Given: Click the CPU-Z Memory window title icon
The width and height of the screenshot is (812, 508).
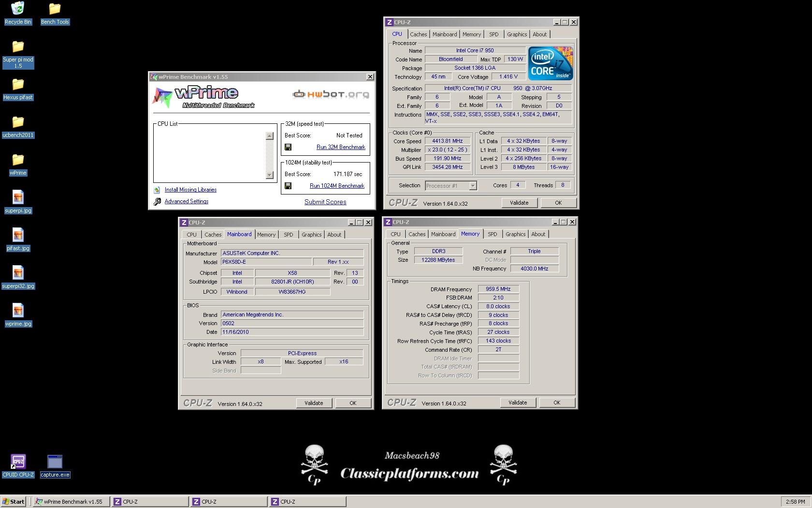Looking at the screenshot, I should tap(388, 222).
